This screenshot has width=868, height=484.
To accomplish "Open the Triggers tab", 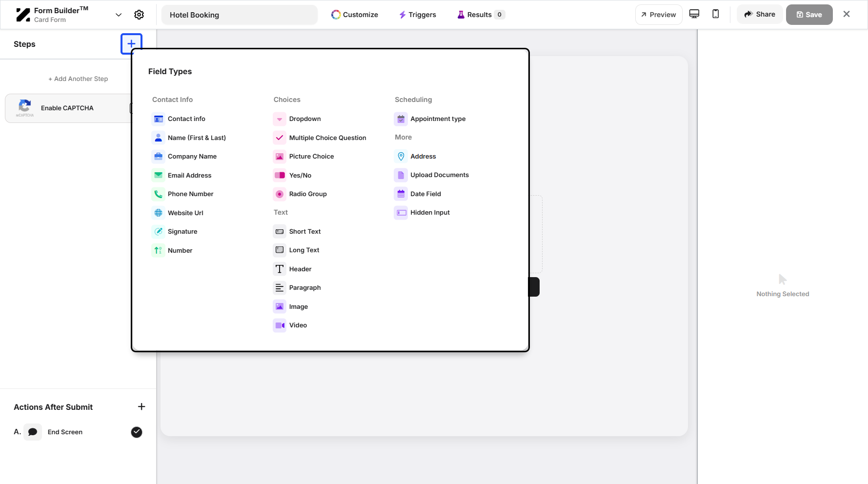I will tap(418, 15).
